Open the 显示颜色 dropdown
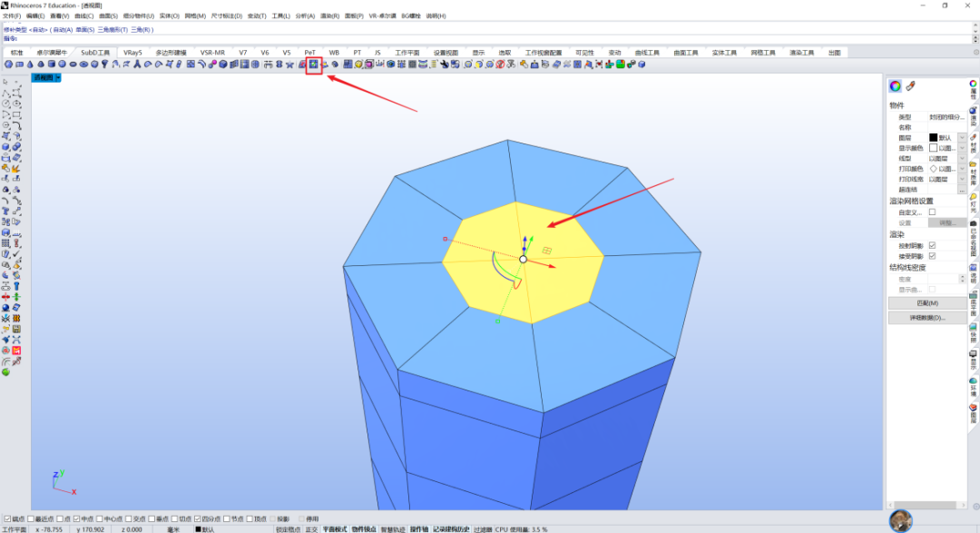 tap(962, 148)
